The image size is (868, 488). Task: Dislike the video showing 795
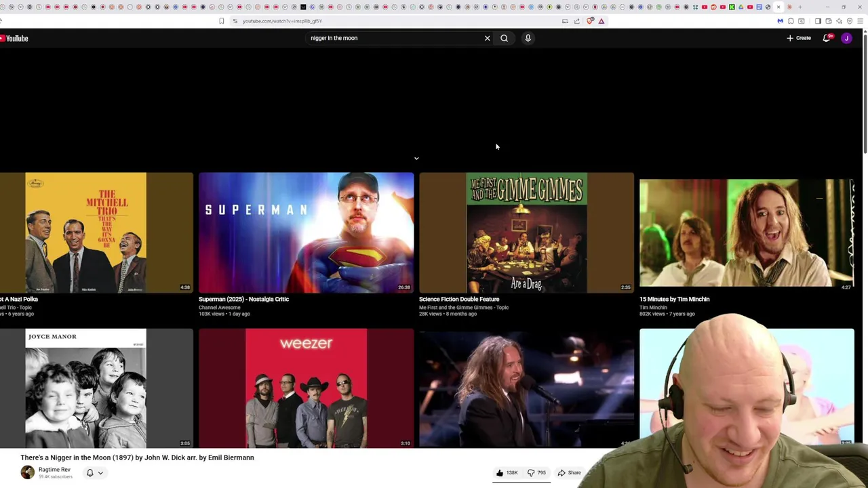point(537,472)
